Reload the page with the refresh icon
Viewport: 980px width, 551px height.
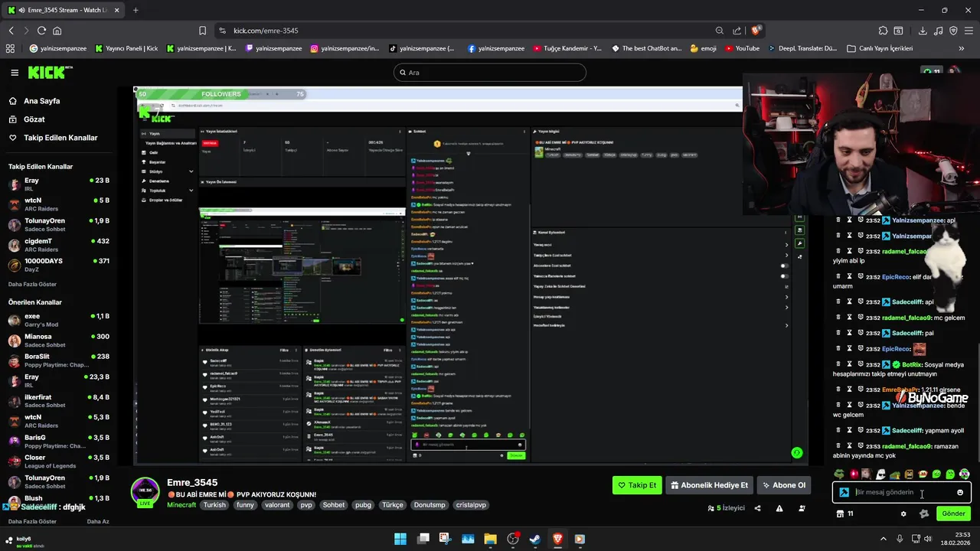point(41,31)
